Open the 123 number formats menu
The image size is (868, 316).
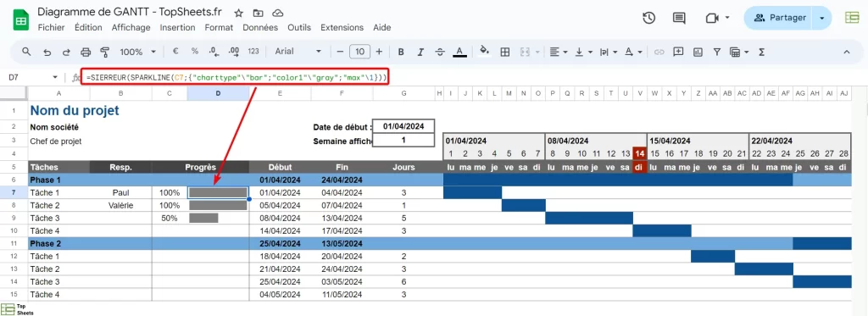pyautogui.click(x=253, y=52)
